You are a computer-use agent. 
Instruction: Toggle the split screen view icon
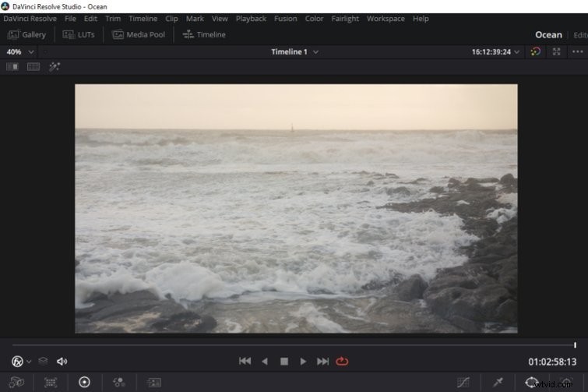(x=33, y=67)
